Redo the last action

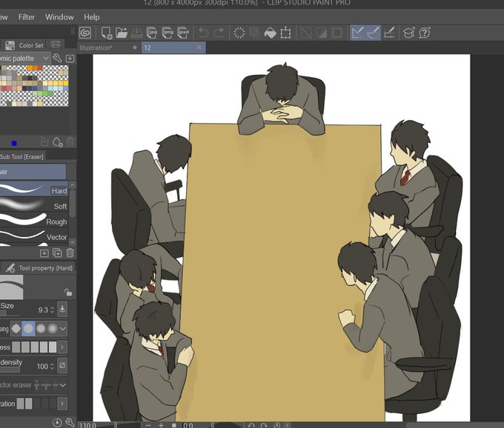tap(219, 33)
